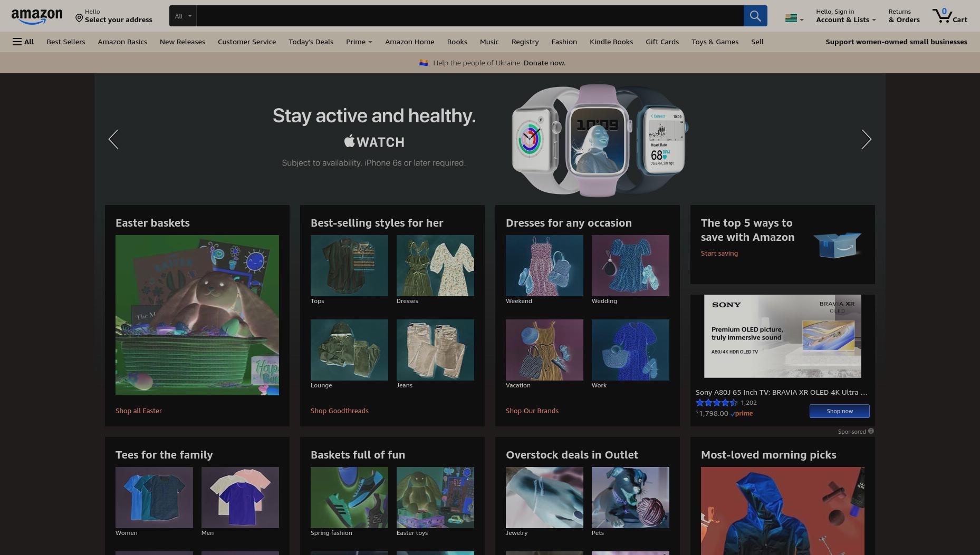The image size is (980, 555).
Task: Open the Men tees thumbnail
Action: (x=240, y=498)
